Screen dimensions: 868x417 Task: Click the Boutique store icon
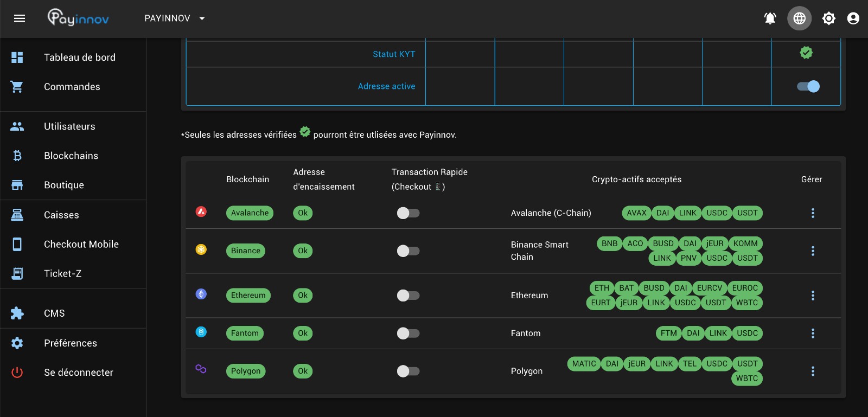coord(17,185)
